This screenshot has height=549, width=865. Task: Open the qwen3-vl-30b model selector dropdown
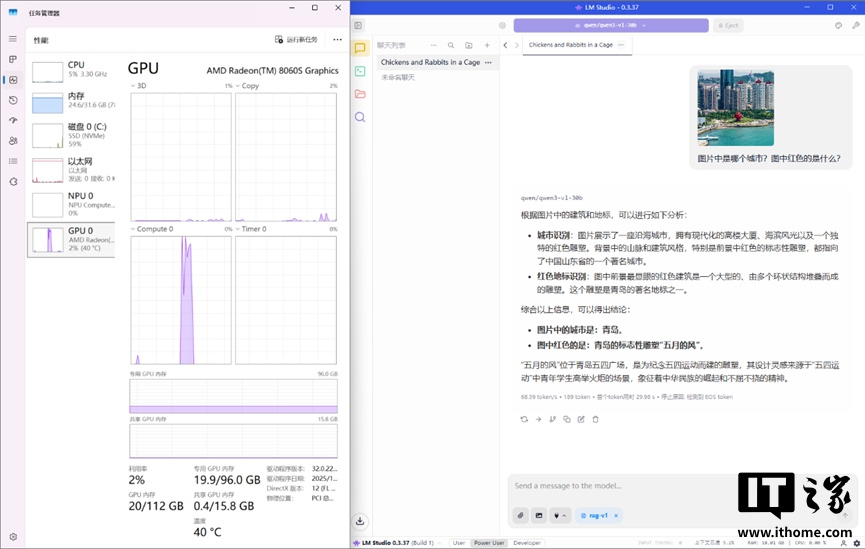[x=611, y=25]
